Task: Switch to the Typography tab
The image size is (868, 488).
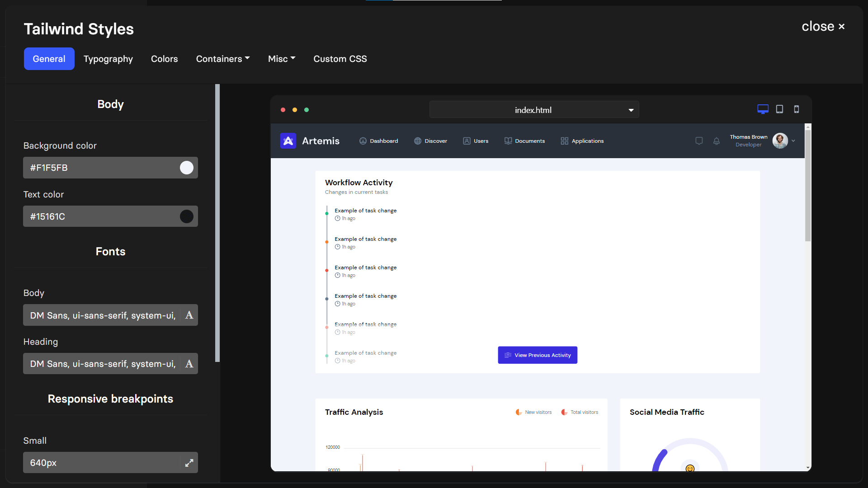Action: pyautogui.click(x=108, y=59)
